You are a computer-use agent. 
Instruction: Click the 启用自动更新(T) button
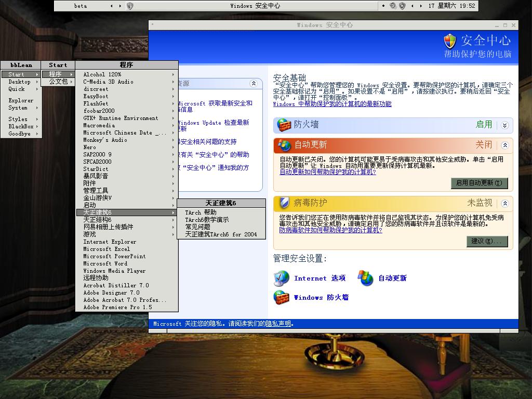(x=479, y=183)
